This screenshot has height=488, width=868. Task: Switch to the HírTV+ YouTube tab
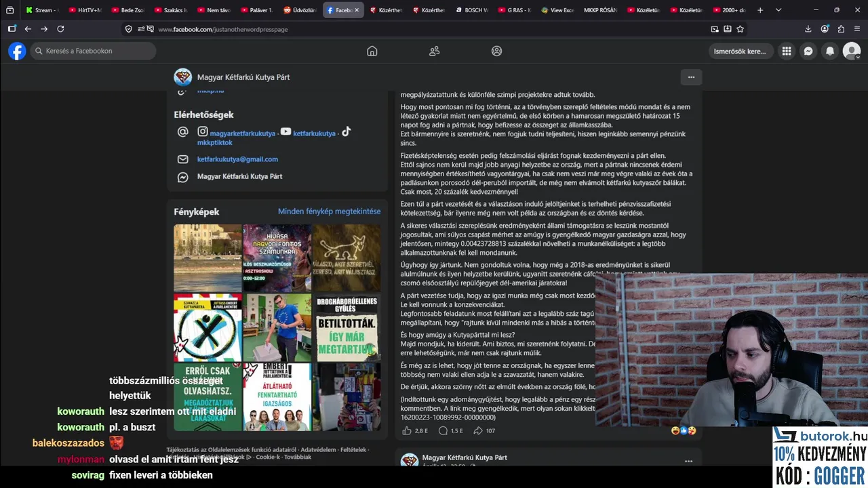(85, 10)
